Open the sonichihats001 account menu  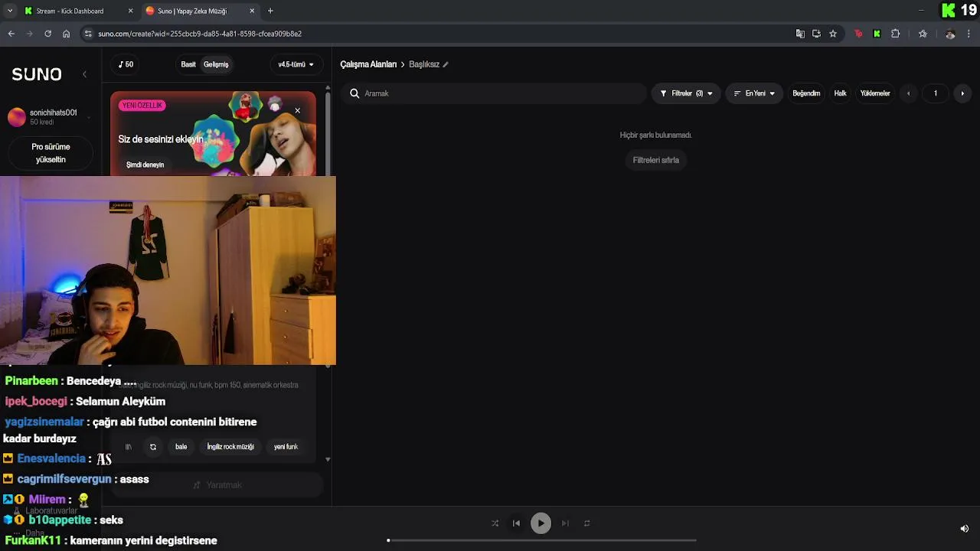click(51, 117)
